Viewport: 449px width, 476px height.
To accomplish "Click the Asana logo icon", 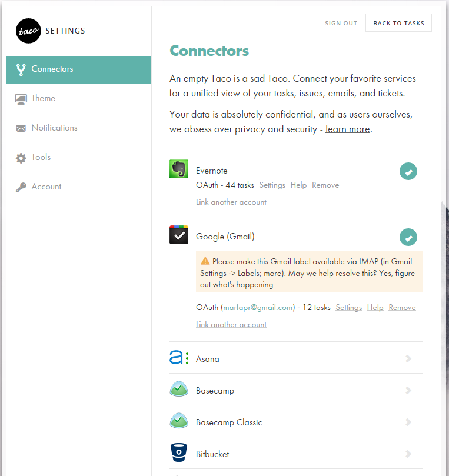I will click(179, 357).
